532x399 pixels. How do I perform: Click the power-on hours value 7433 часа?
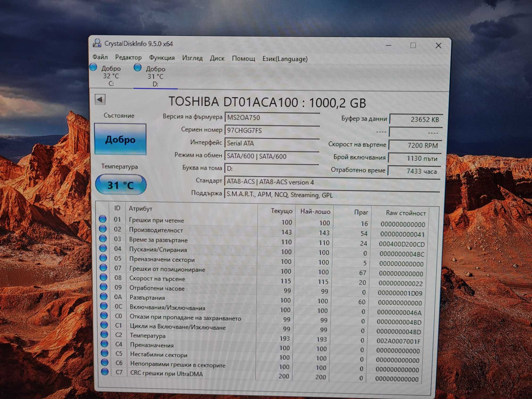pos(414,171)
